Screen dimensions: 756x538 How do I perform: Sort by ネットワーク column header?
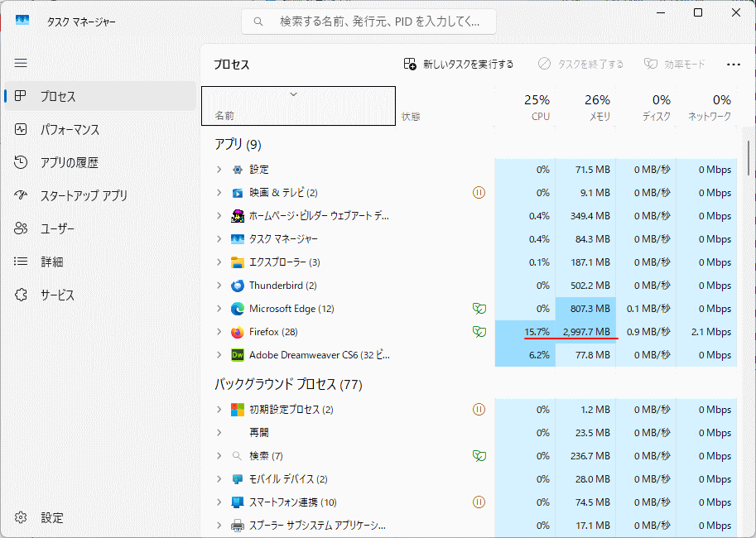point(706,107)
